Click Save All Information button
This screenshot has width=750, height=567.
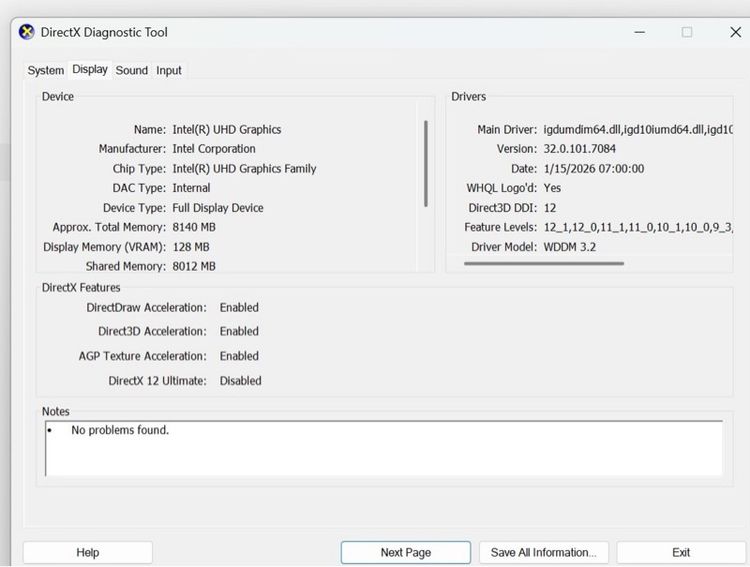pyautogui.click(x=544, y=553)
